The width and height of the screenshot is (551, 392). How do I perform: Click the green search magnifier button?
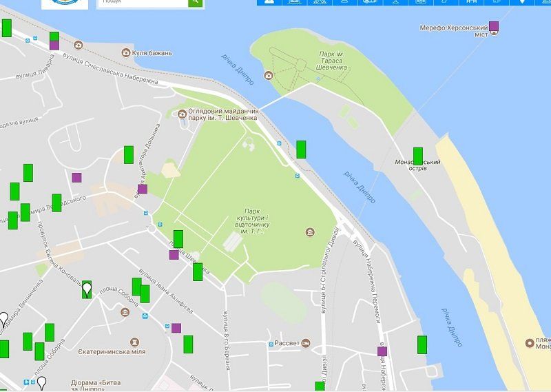[196, 2]
